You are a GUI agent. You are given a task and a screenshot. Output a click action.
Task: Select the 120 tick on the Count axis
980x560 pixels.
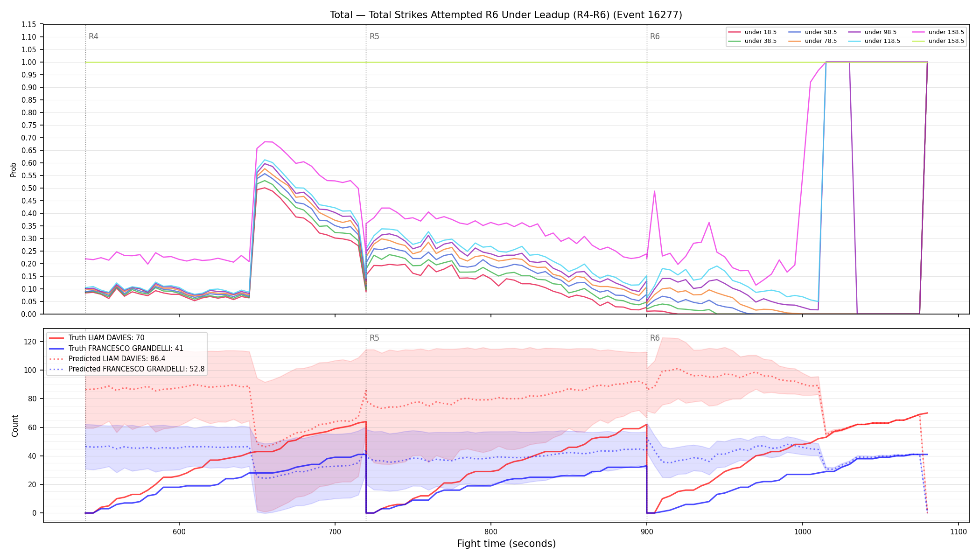pyautogui.click(x=31, y=342)
